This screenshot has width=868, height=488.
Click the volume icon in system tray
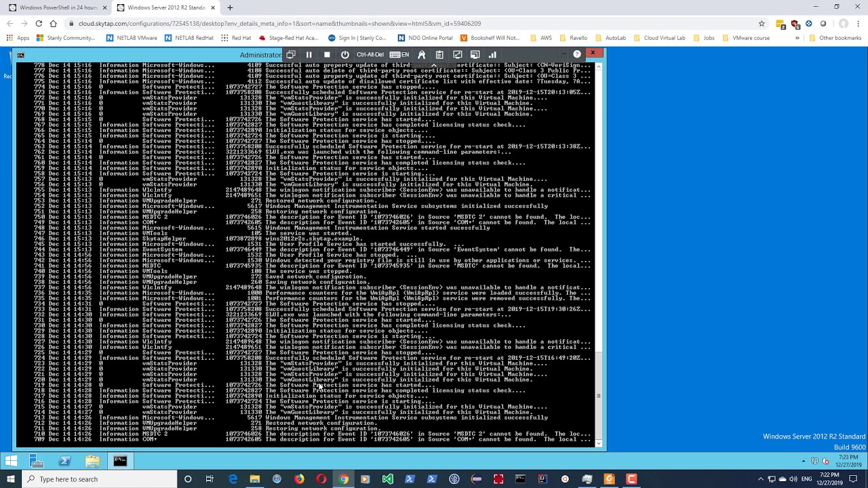point(792,479)
